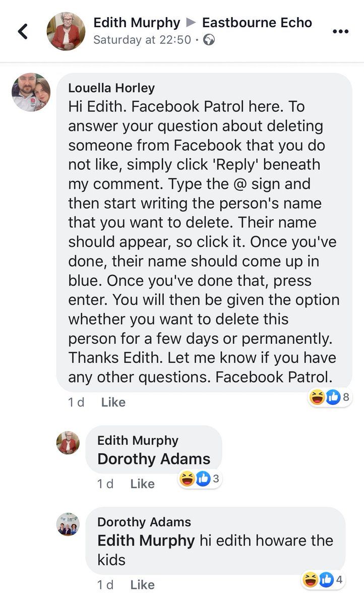The height and width of the screenshot is (605, 364).
Task: Open Edith Murphy's name in post header
Action: coord(137,23)
